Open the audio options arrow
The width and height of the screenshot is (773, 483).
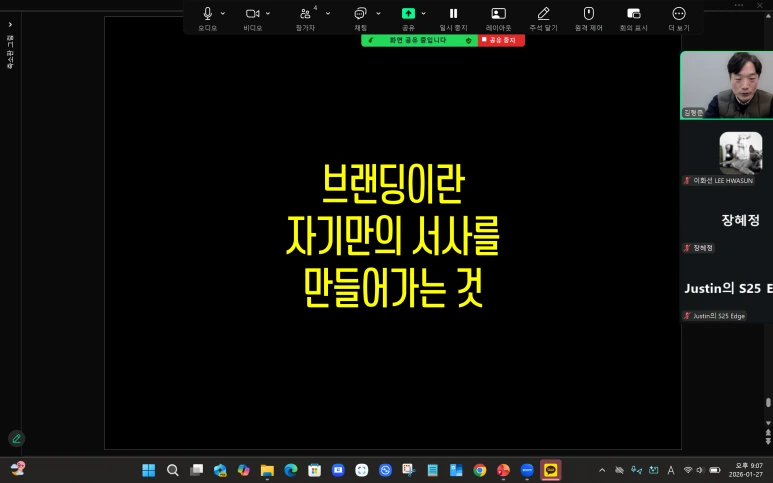(223, 13)
